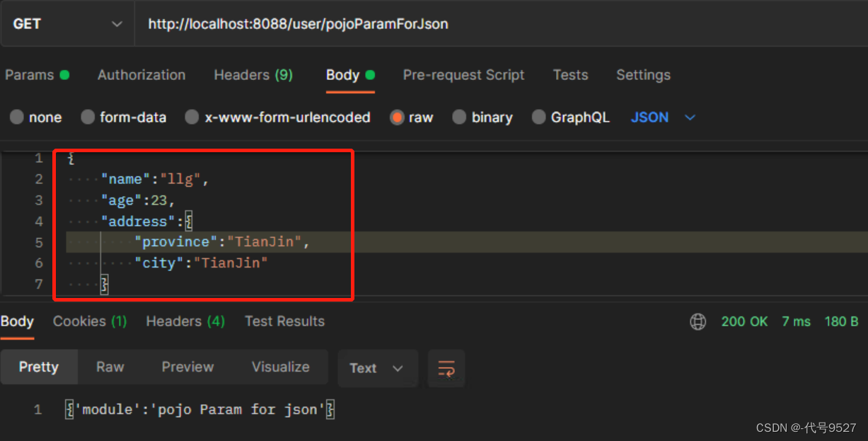Screen dimensions: 868x441
Task: Choose the form-data body option
Action: coord(124,118)
